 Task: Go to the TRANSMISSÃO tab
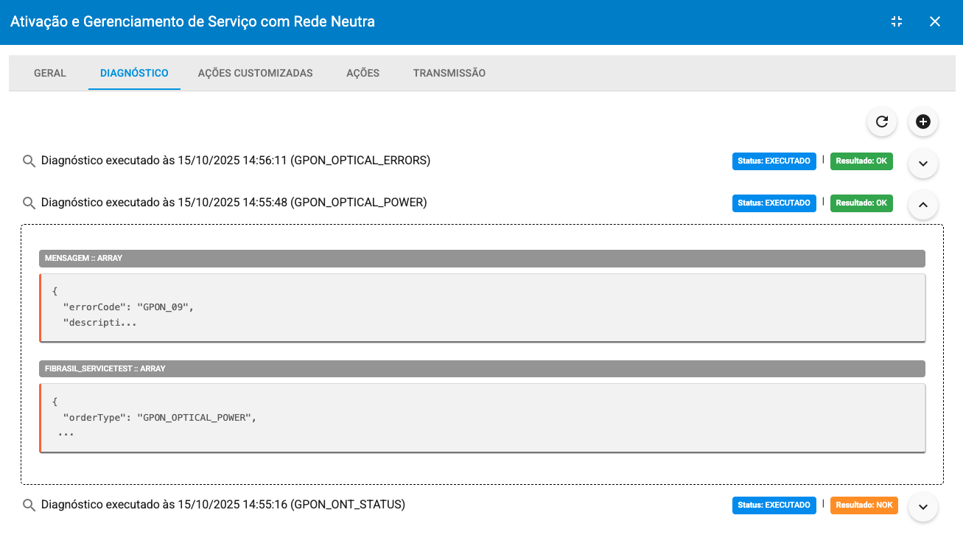[449, 73]
